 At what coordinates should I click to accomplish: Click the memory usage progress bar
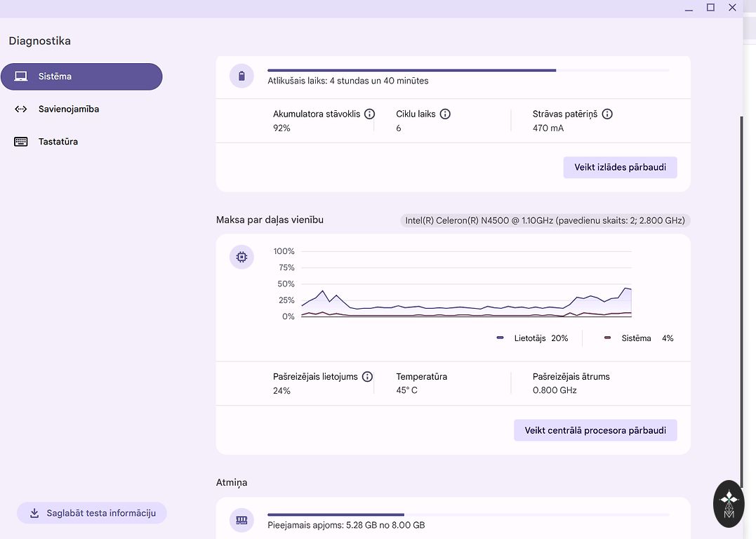coord(467,514)
